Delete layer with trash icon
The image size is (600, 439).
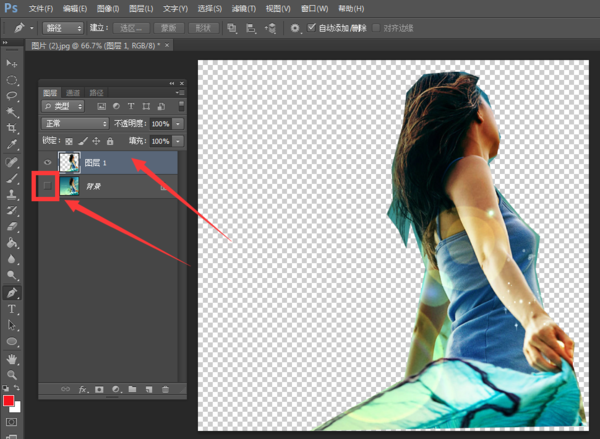pos(165,389)
